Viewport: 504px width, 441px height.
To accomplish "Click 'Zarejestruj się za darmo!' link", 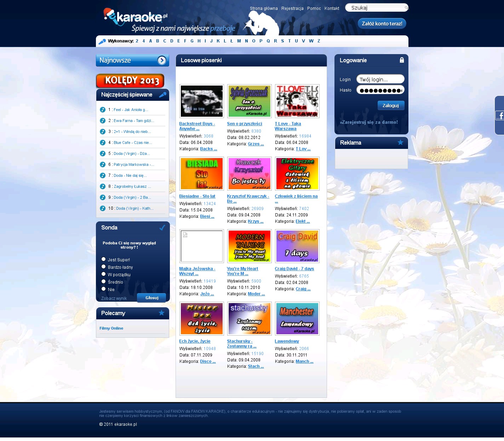I will coord(369,122).
